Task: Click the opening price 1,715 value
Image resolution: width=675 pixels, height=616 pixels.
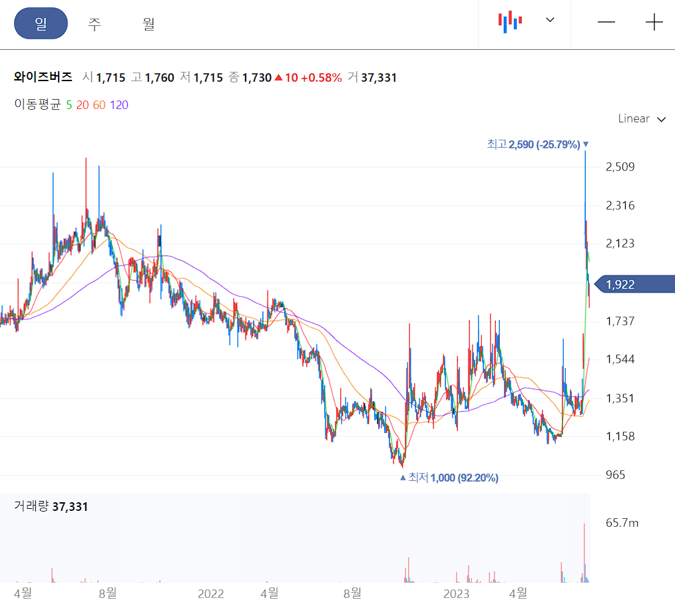Action: [x=111, y=77]
